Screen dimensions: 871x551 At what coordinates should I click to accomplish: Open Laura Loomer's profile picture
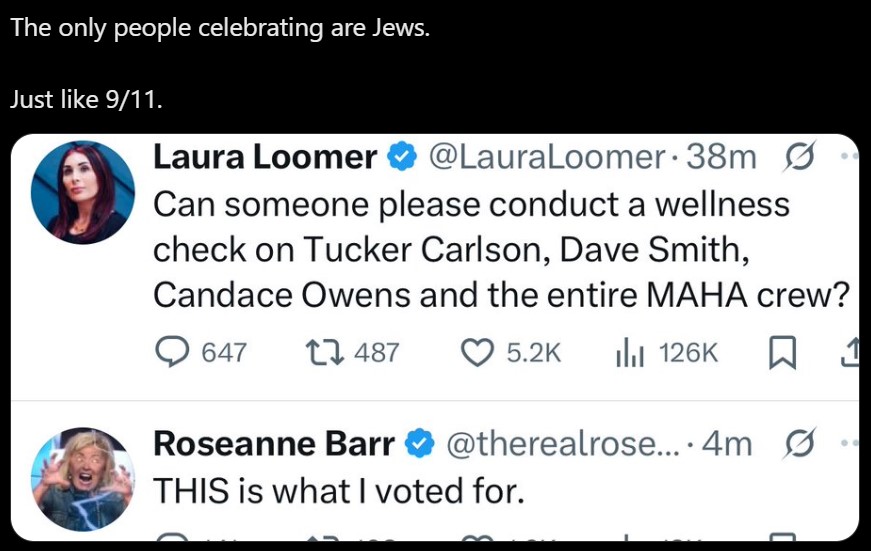pos(83,192)
